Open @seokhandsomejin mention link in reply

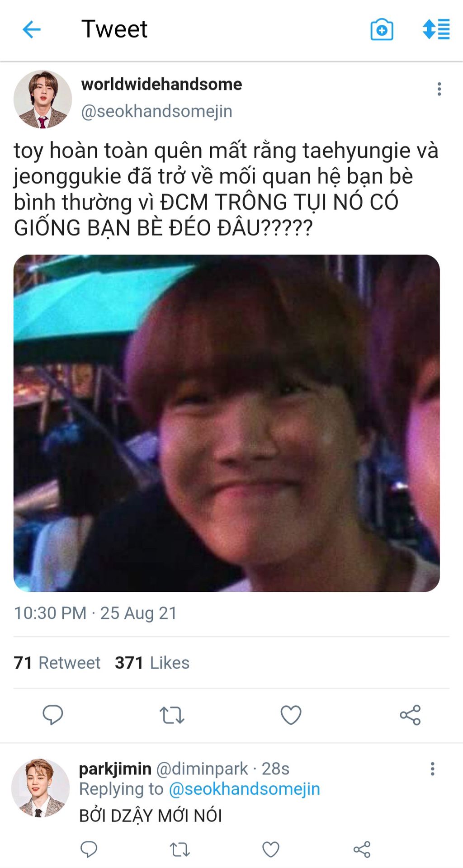tap(244, 789)
